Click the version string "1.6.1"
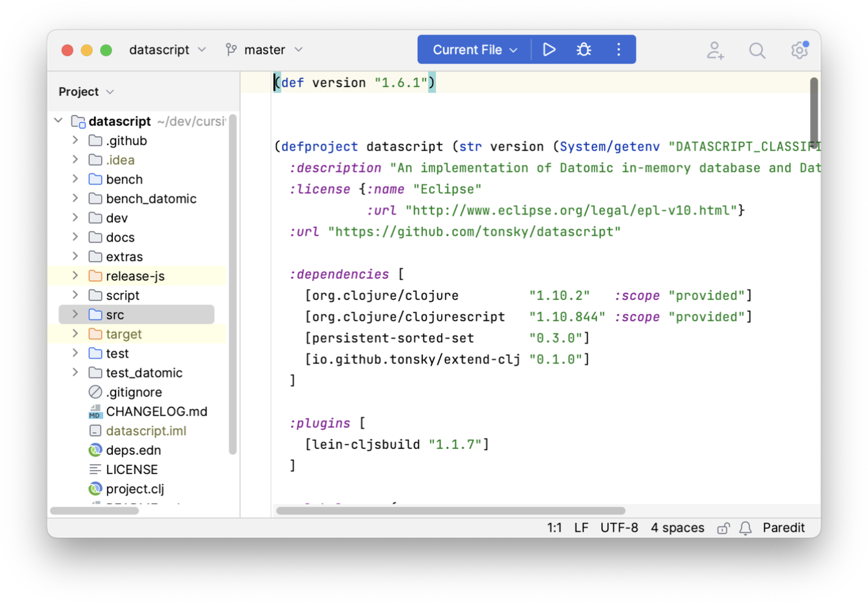868x603 pixels. (401, 83)
